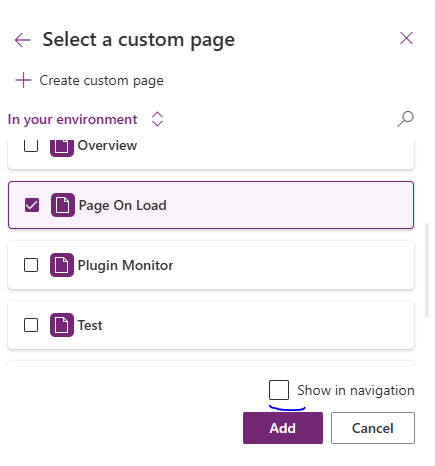The width and height of the screenshot is (435, 466).
Task: Check the Plugin Monitor checkbox
Action: (31, 265)
